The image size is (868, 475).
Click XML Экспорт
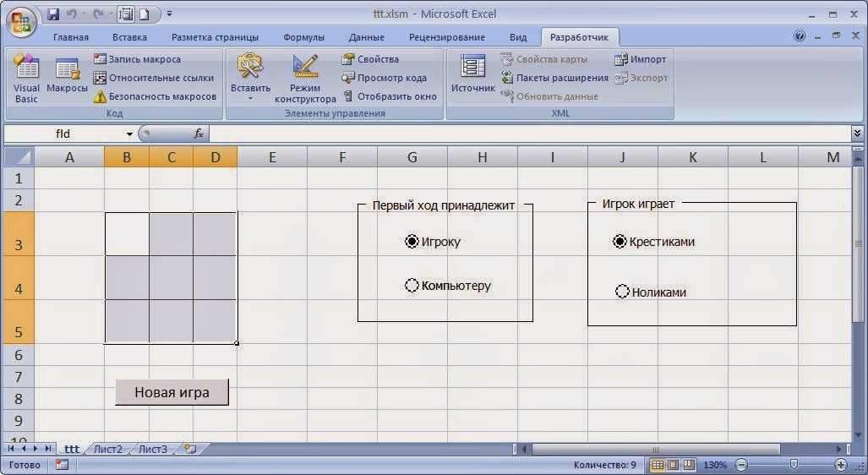(x=641, y=78)
